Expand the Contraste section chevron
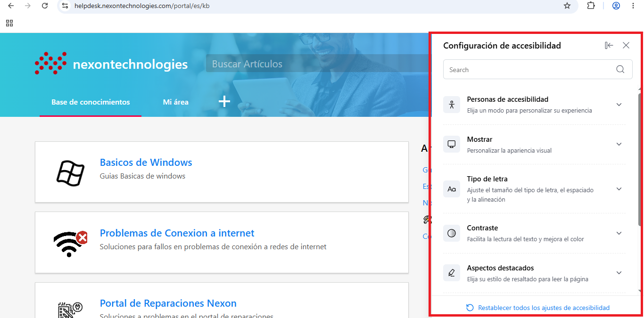Image resolution: width=644 pixels, height=318 pixels. [x=619, y=233]
